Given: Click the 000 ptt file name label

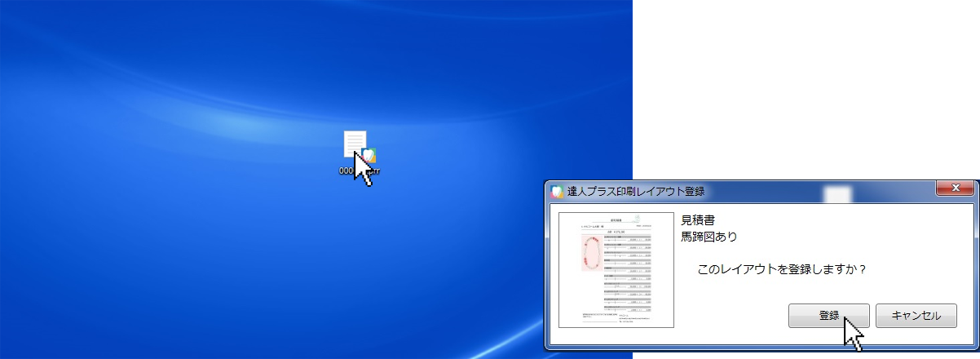Looking at the screenshot, I should (x=360, y=171).
